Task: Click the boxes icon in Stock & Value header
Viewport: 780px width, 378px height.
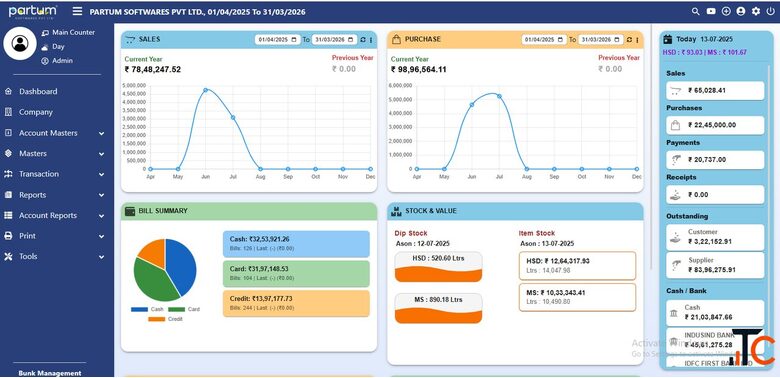Action: coord(396,211)
